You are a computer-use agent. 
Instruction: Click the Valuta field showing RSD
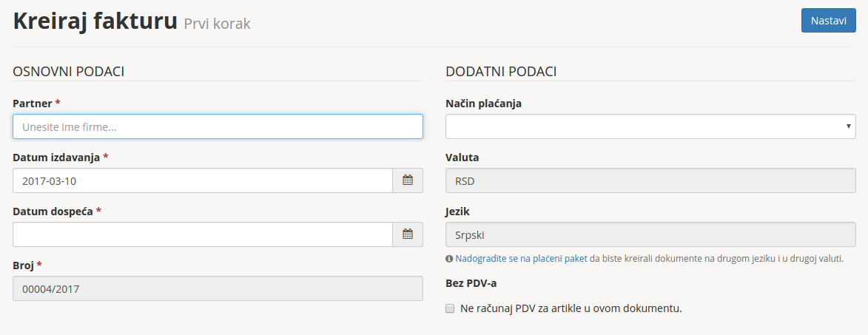(x=650, y=180)
